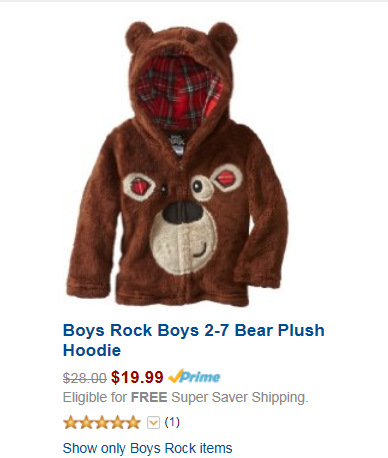Screen dimensions: 388x458
Task: Click the Prime logo badge
Action: point(194,376)
